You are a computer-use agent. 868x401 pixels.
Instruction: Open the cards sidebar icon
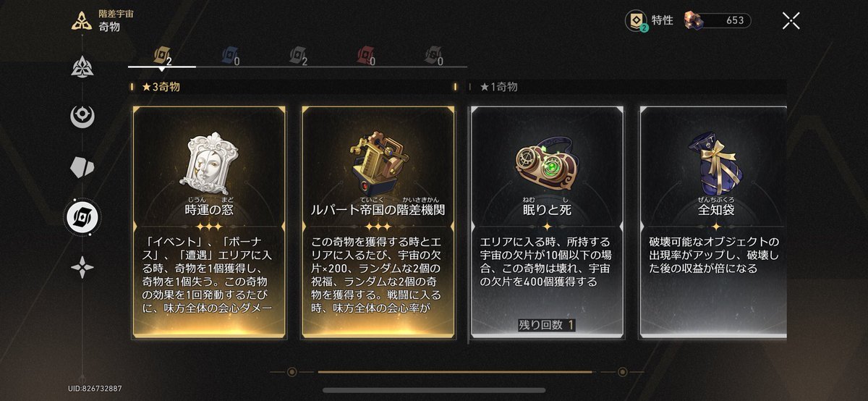pyautogui.click(x=82, y=166)
